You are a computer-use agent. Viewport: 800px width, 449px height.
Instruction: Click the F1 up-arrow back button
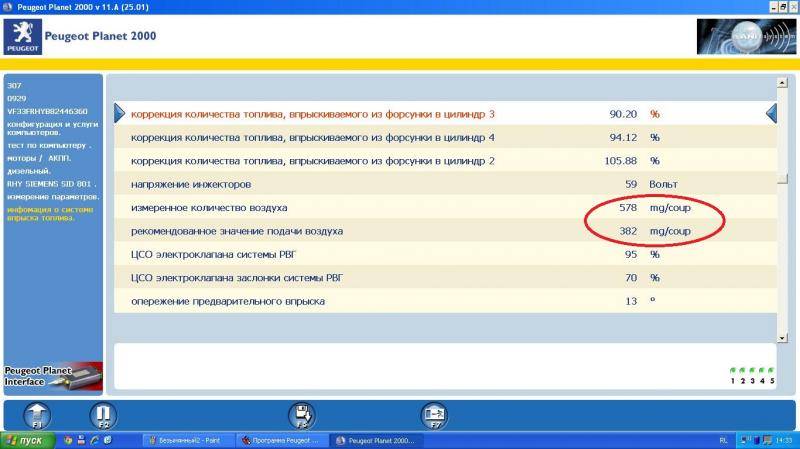35,415
